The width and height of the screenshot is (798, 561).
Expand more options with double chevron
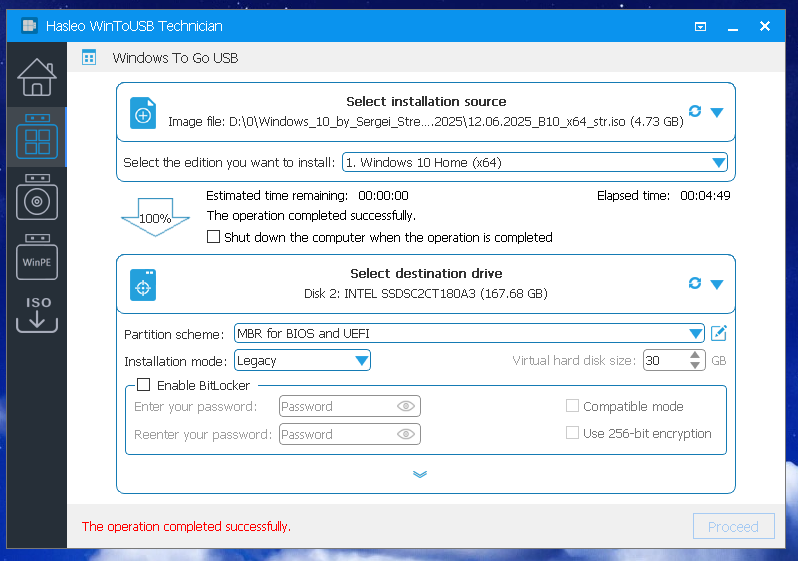coord(420,474)
